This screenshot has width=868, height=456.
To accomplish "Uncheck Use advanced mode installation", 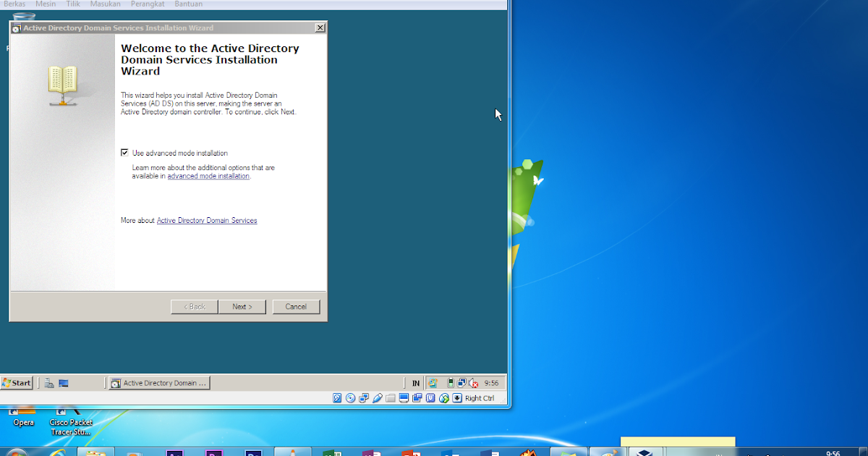I will click(125, 153).
